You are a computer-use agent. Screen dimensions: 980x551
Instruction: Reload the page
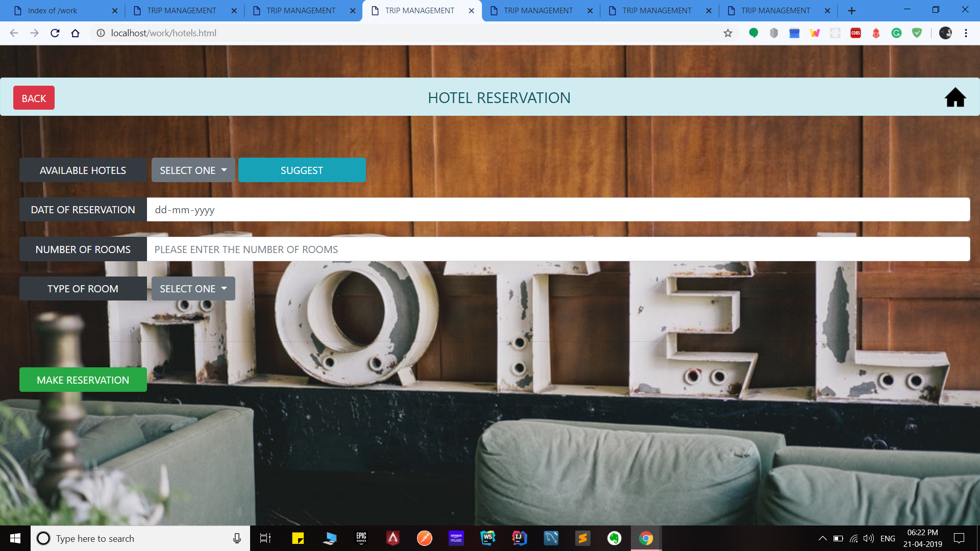tap(55, 33)
